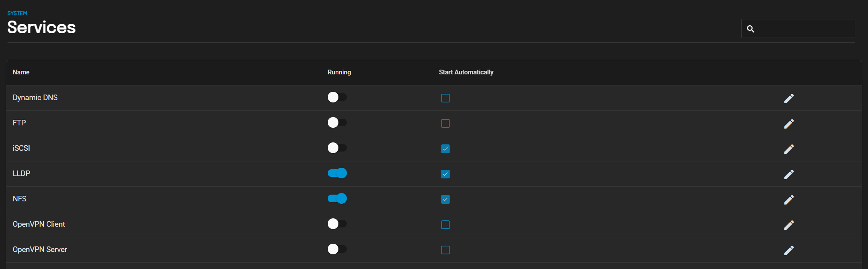
Task: Check OpenVPN Server Start Automatically box
Action: pyautogui.click(x=445, y=250)
